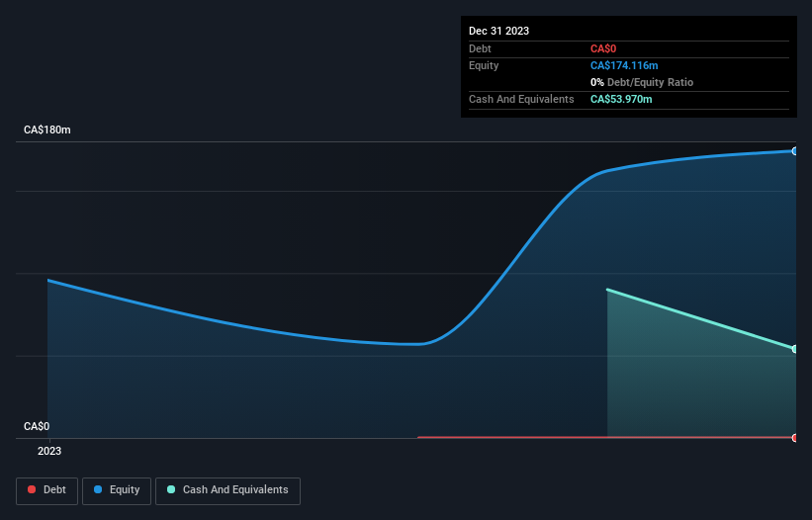Screen dimensions: 812x520
Task: Toggle the Equity legend button
Action: point(117,490)
